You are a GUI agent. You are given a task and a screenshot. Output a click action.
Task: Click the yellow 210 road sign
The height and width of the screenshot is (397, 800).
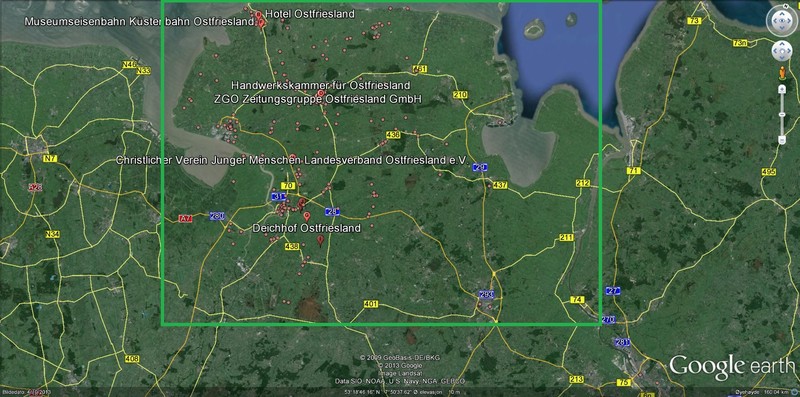(x=460, y=95)
